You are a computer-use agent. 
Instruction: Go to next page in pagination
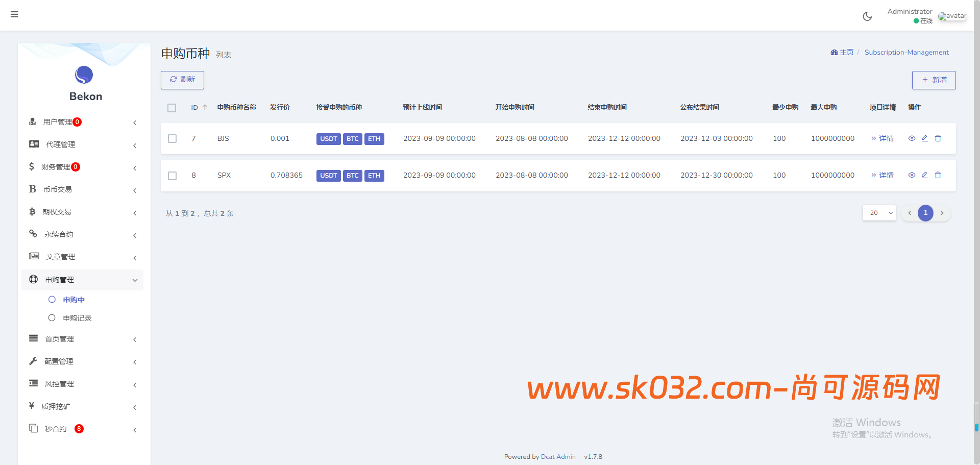pyautogui.click(x=942, y=213)
